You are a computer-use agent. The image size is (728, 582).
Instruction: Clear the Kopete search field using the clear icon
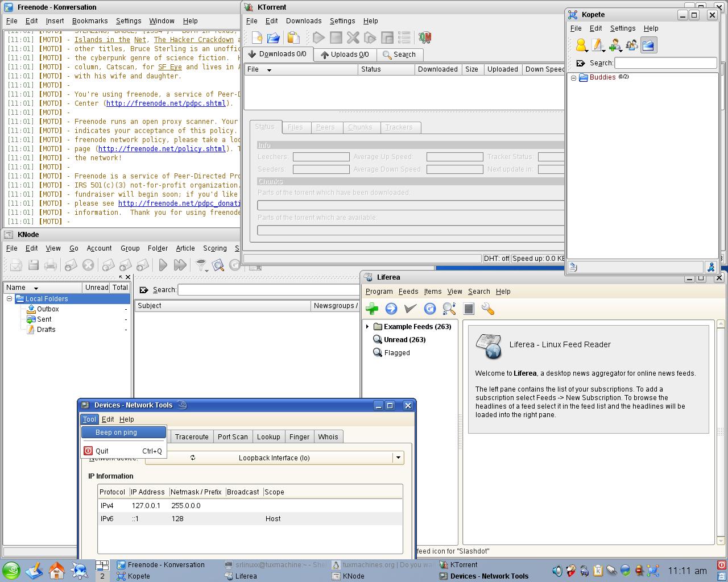click(x=580, y=63)
